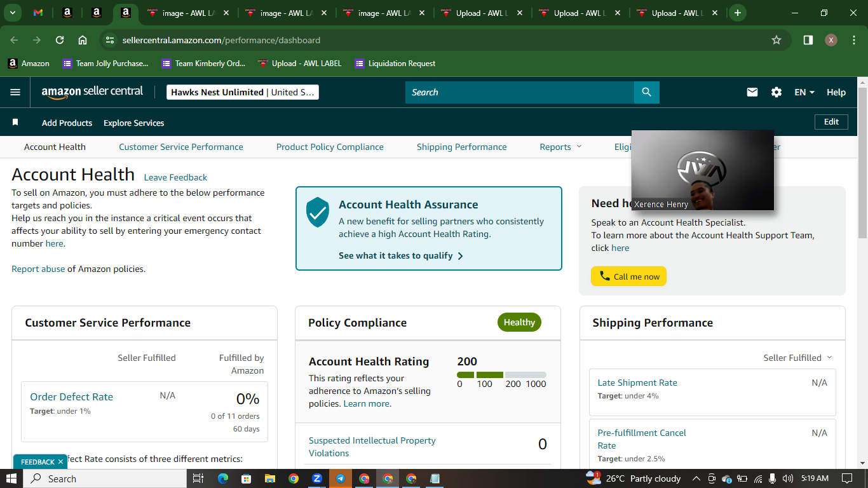The image size is (868, 488).
Task: Open the Liquidation Request bookmark
Action: coord(395,64)
